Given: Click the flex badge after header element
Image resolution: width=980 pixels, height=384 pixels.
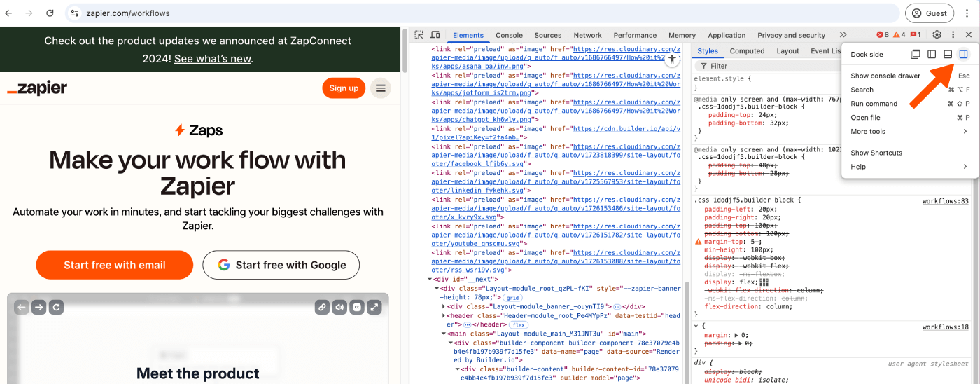Looking at the screenshot, I should click(x=518, y=325).
